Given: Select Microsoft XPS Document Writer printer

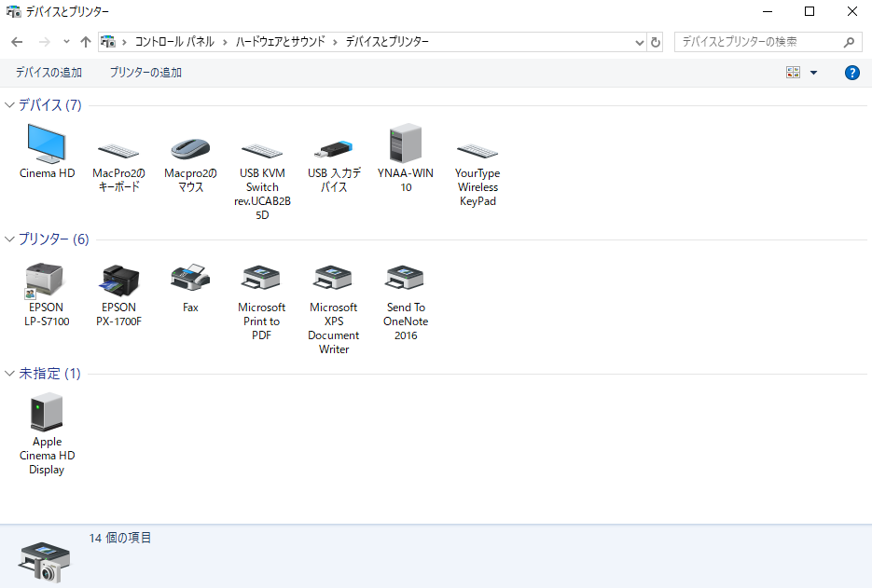Looking at the screenshot, I should click(x=334, y=309).
